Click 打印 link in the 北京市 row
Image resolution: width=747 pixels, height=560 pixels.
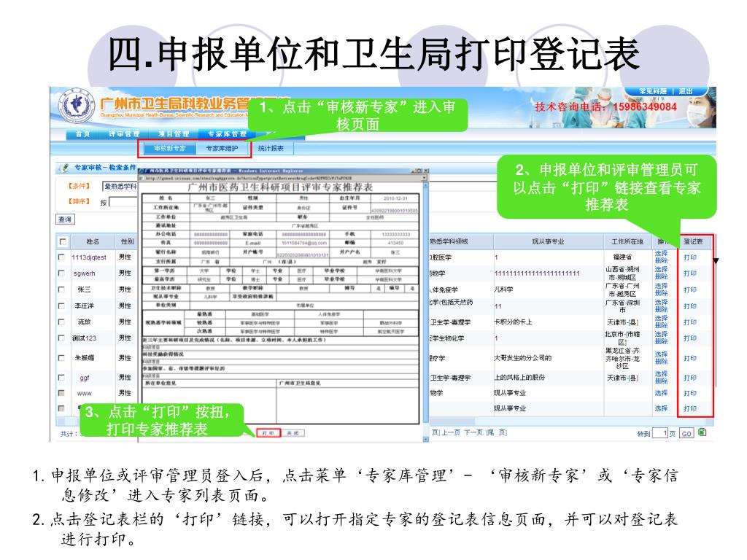coord(690,338)
